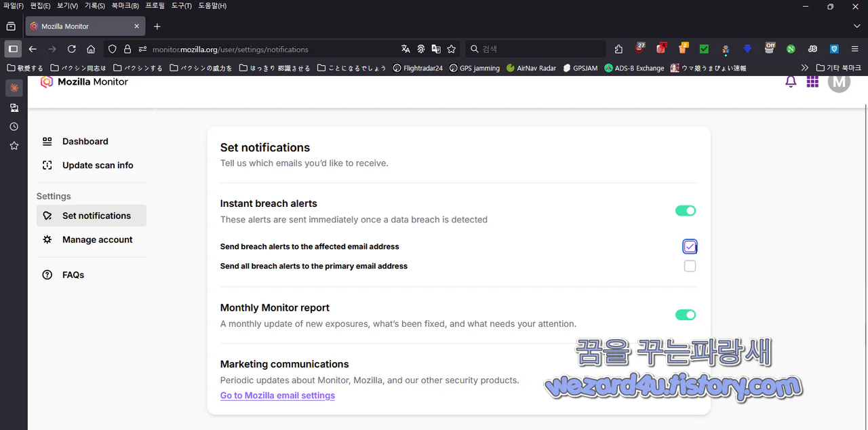Open the Mozilla apps grid menu
The image size is (868, 430).
tap(812, 82)
